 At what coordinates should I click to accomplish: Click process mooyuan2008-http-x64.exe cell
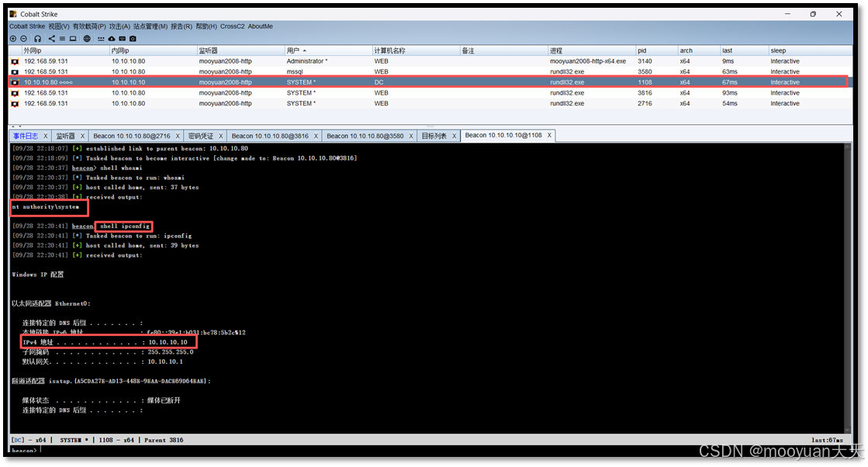[588, 61]
